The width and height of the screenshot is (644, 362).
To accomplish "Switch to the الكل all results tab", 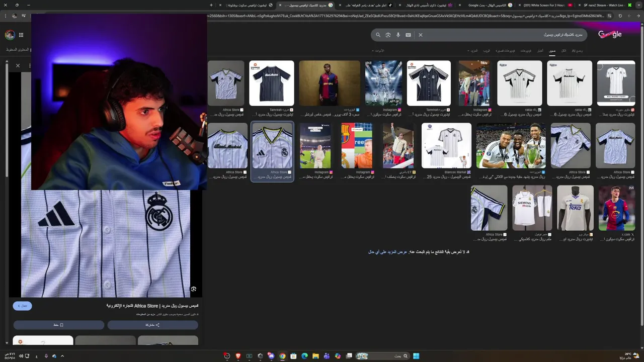I will [x=563, y=51].
